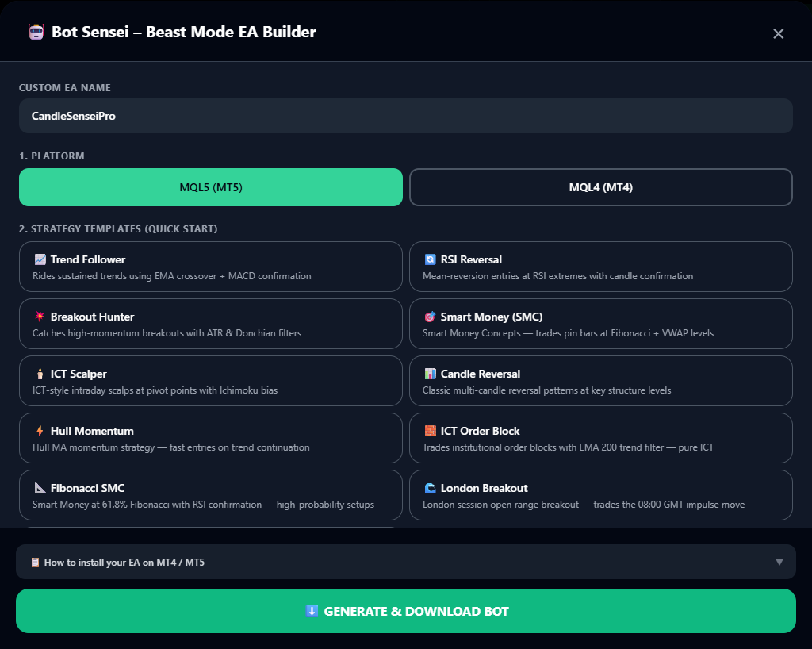Image resolution: width=812 pixels, height=649 pixels.
Task: Select Hull Momentum template title
Action: pyautogui.click(x=92, y=431)
